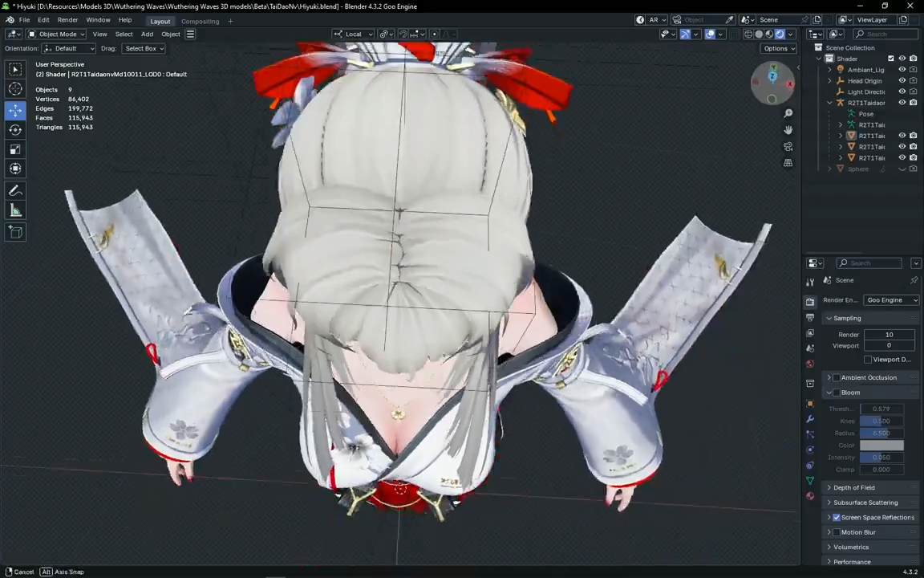Open the Render menu
The image size is (924, 578).
pyautogui.click(x=67, y=20)
